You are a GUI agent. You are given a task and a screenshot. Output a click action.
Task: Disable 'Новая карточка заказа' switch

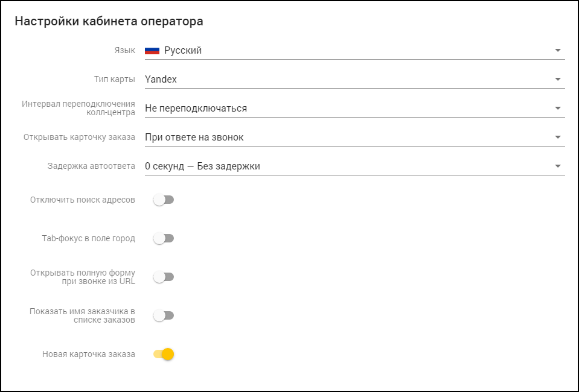pyautogui.click(x=164, y=354)
